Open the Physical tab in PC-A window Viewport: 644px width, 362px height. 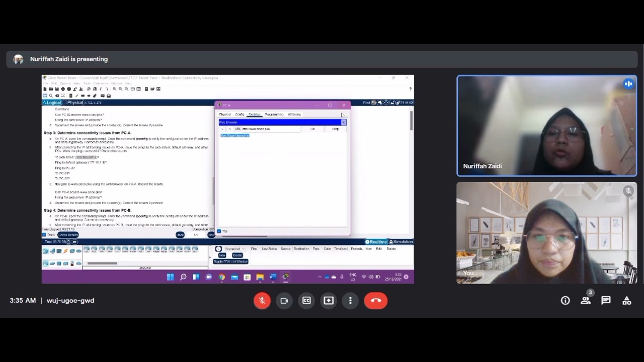(x=225, y=115)
